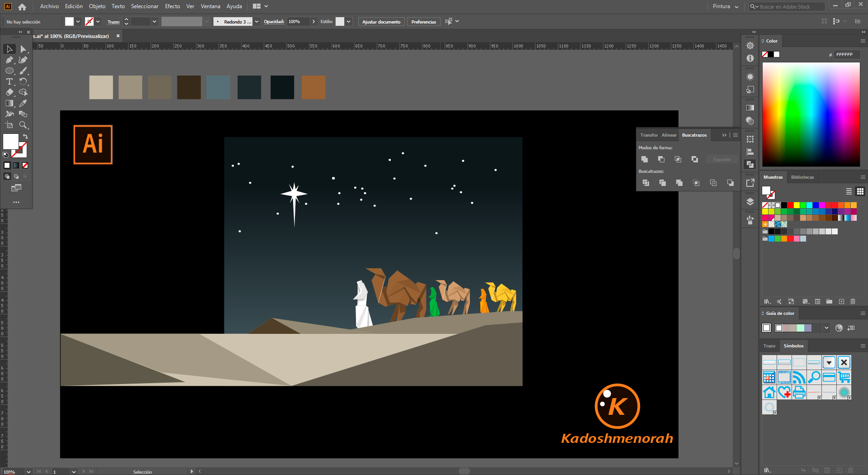Image resolution: width=868 pixels, height=475 pixels.
Task: Click the Trazo label link
Action: [114, 22]
